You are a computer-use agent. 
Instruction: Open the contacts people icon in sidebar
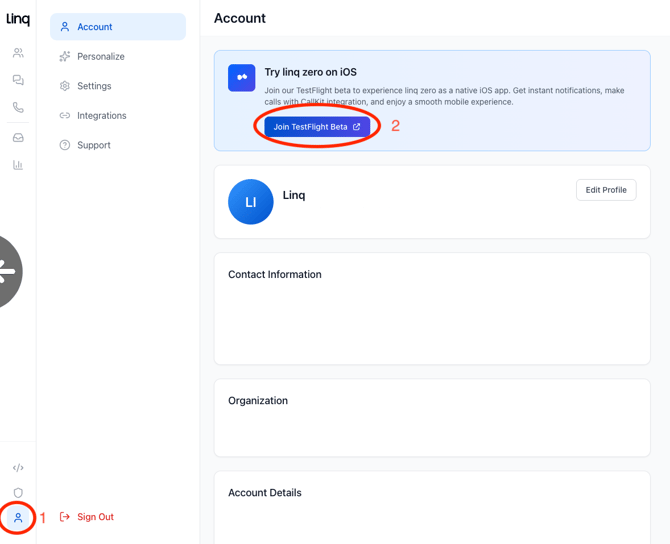(x=18, y=53)
